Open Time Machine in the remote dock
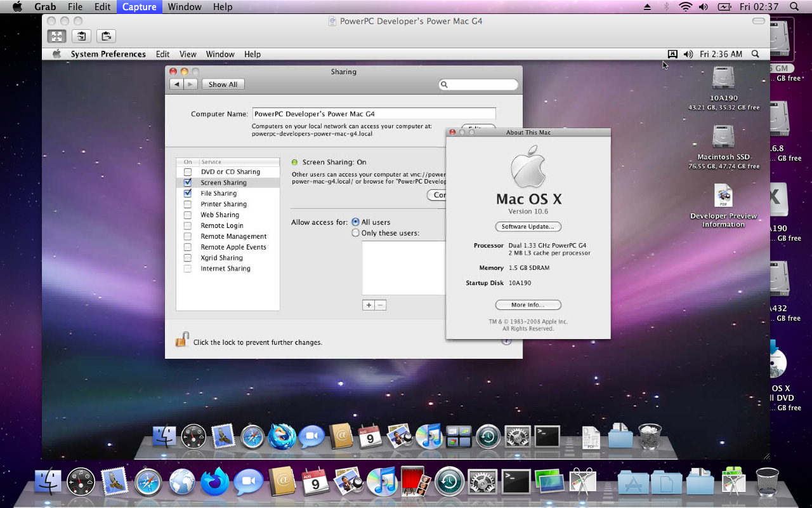The width and height of the screenshot is (812, 508). (488, 437)
